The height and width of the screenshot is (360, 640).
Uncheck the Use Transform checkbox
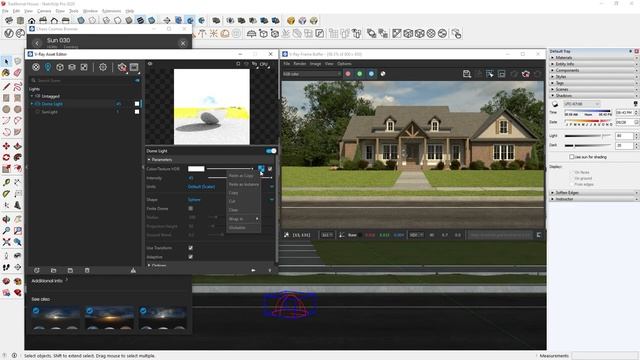click(x=191, y=248)
